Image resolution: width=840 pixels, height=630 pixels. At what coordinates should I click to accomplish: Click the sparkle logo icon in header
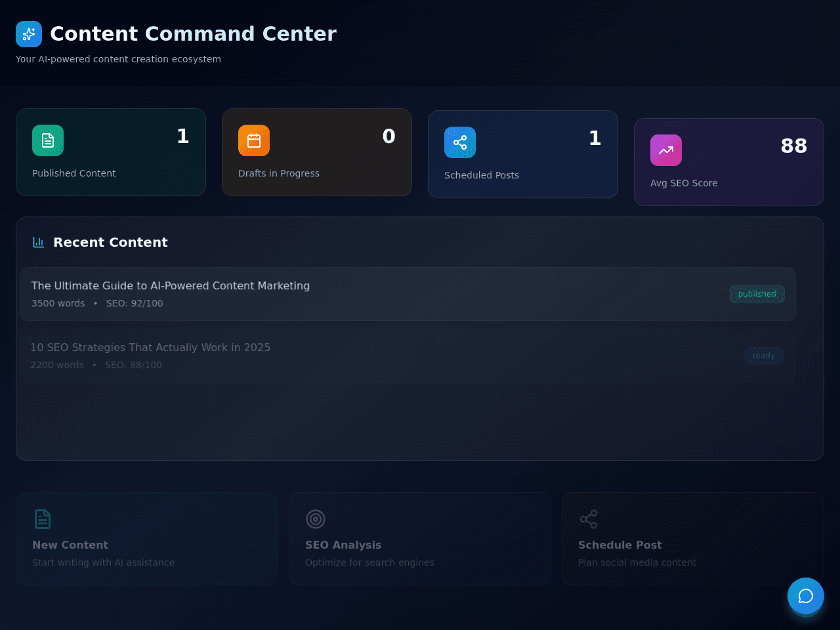pos(29,34)
